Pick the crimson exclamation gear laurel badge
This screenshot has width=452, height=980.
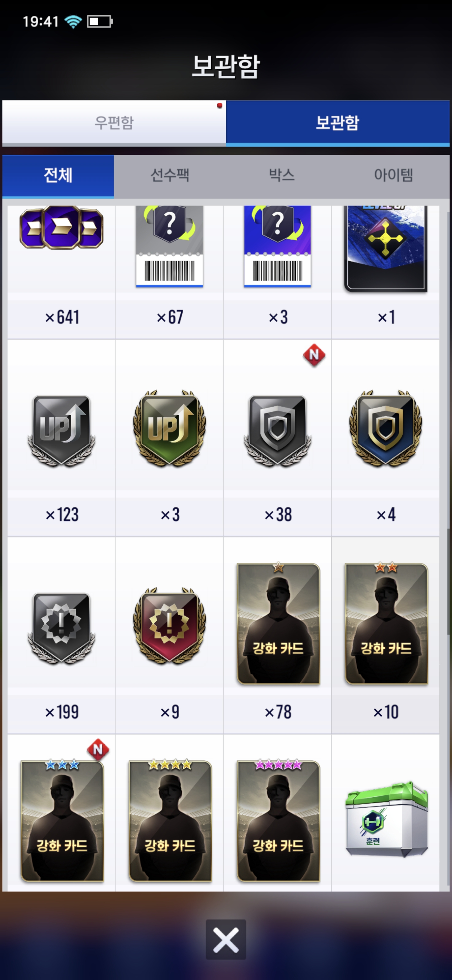pyautogui.click(x=169, y=626)
